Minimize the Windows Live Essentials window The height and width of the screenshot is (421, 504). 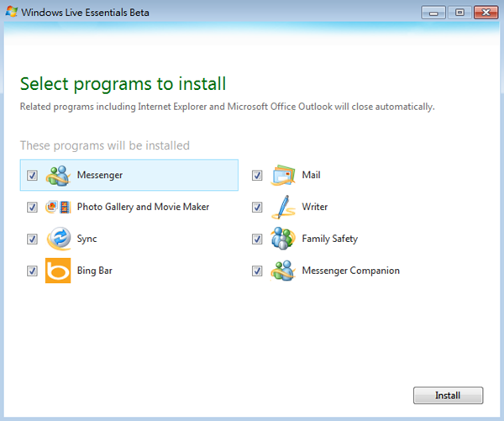coord(433,13)
